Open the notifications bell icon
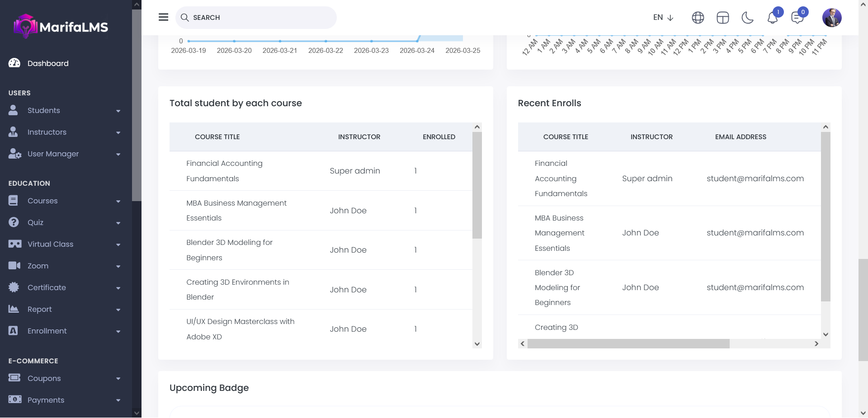The height and width of the screenshot is (418, 868). (x=772, y=18)
